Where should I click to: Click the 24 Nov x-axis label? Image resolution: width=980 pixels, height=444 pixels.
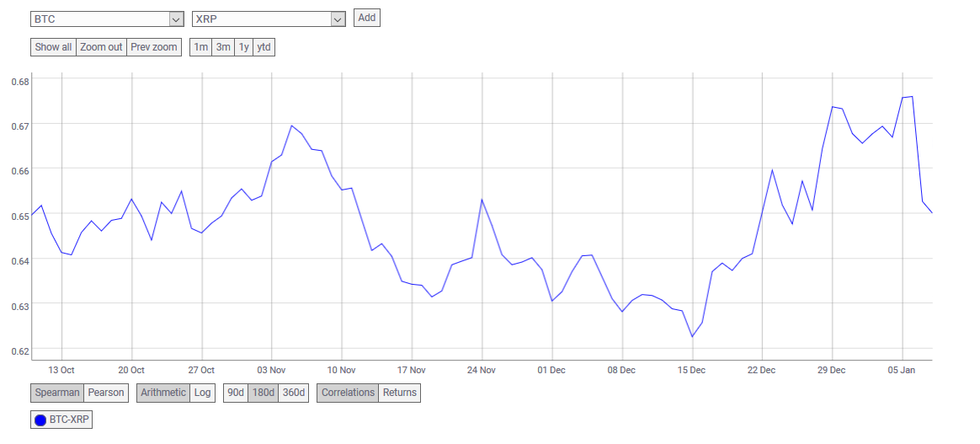point(482,370)
